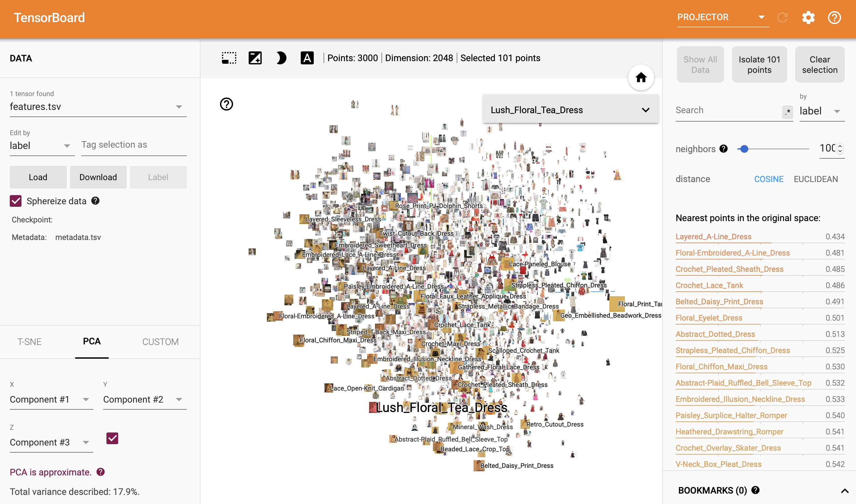Switch to the CUSTOM projection tab
856x504 pixels.
click(160, 342)
